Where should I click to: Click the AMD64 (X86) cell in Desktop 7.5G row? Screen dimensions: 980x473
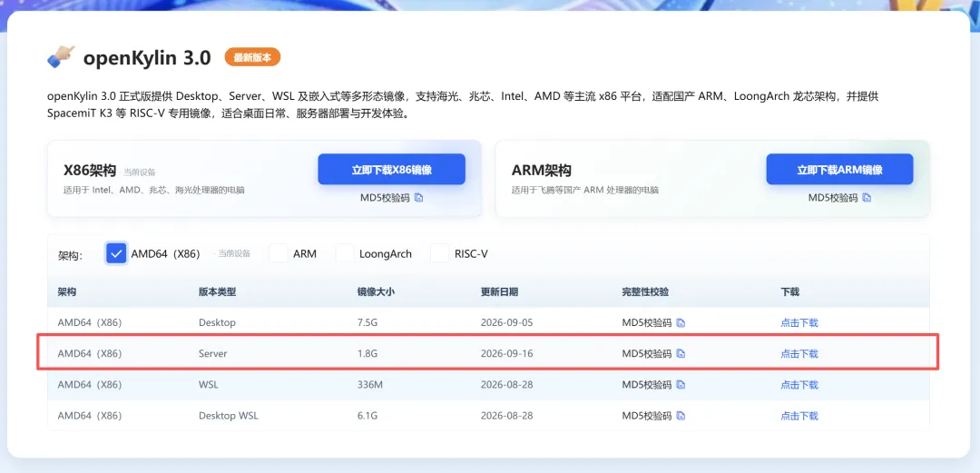[x=89, y=323]
